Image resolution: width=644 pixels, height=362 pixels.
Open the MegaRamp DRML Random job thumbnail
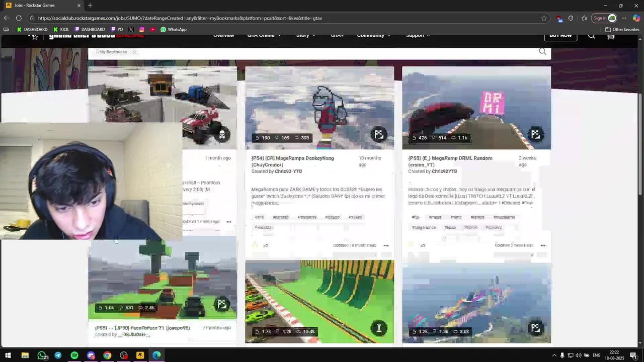click(476, 108)
